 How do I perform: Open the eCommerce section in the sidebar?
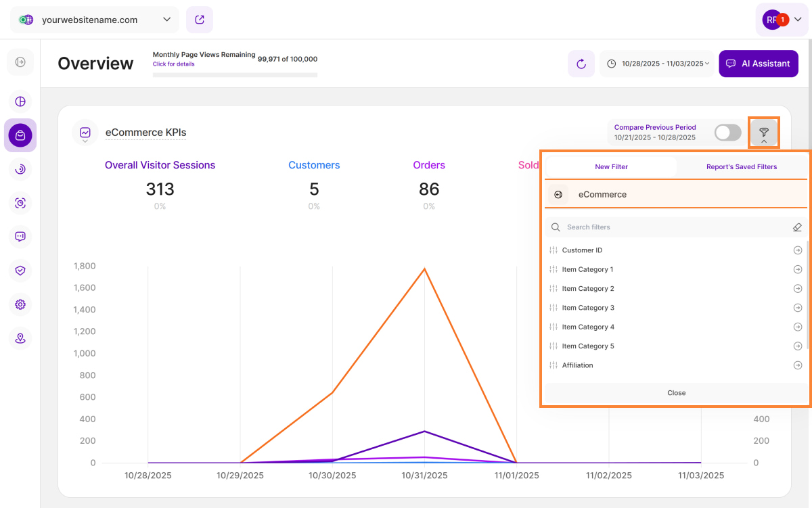20,135
